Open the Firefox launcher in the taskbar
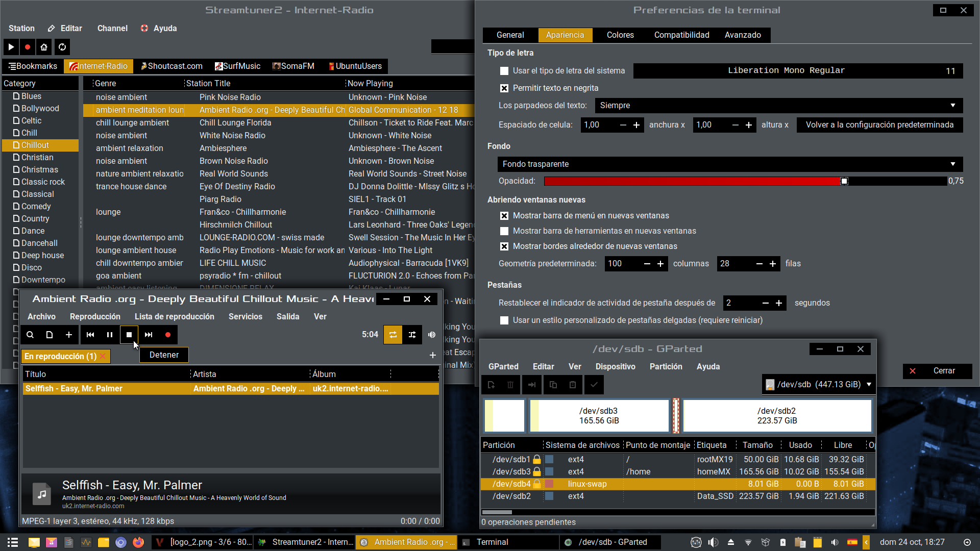The width and height of the screenshot is (980, 551). pos(138,542)
